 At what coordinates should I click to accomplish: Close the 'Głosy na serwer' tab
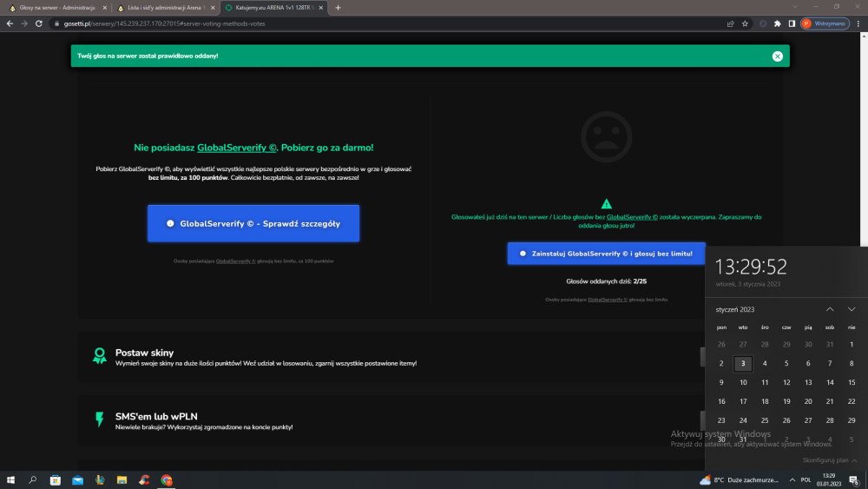(105, 8)
